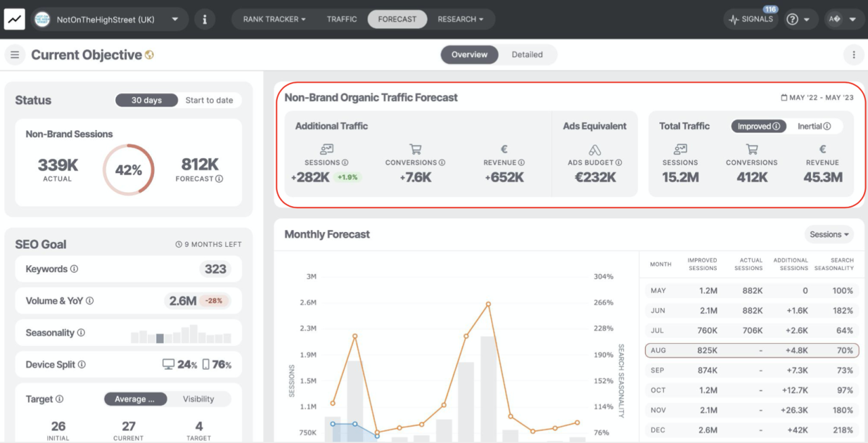Image resolution: width=868 pixels, height=443 pixels.
Task: Click the hamburger menu icon
Action: click(15, 55)
